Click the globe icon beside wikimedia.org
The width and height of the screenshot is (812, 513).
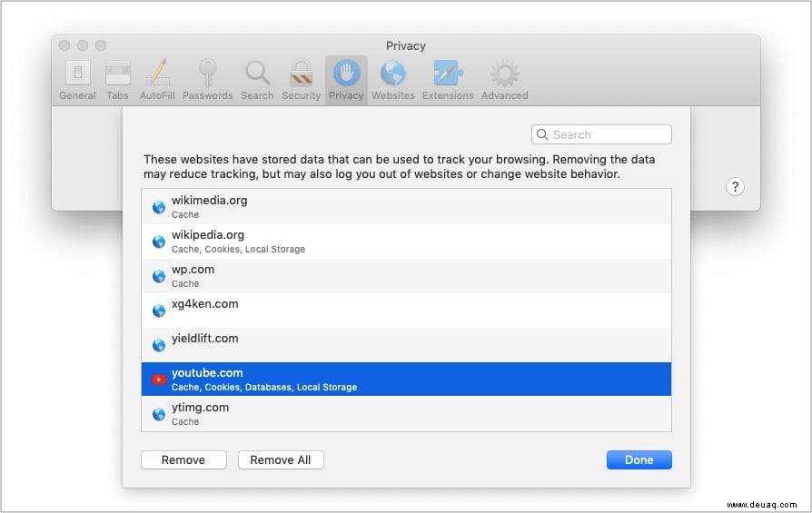click(158, 208)
